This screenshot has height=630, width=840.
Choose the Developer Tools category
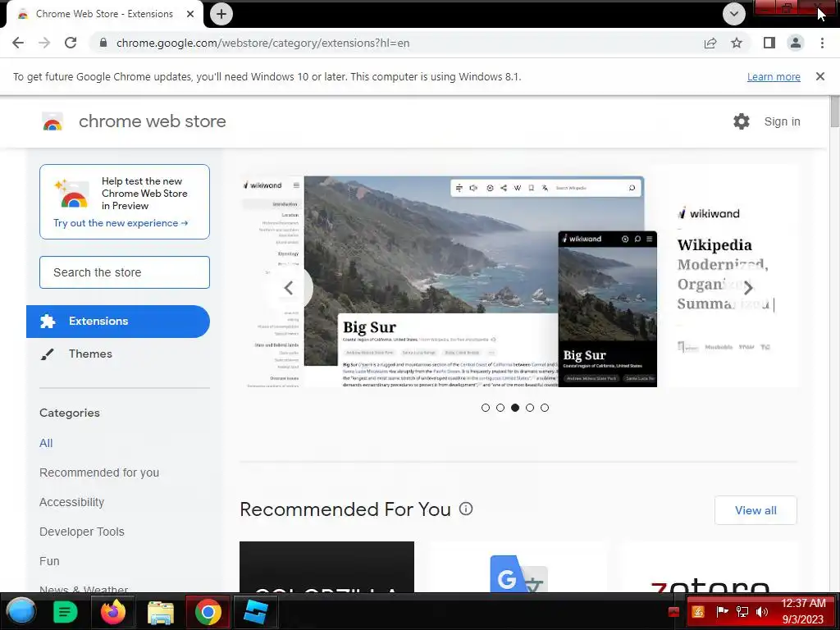tap(82, 532)
